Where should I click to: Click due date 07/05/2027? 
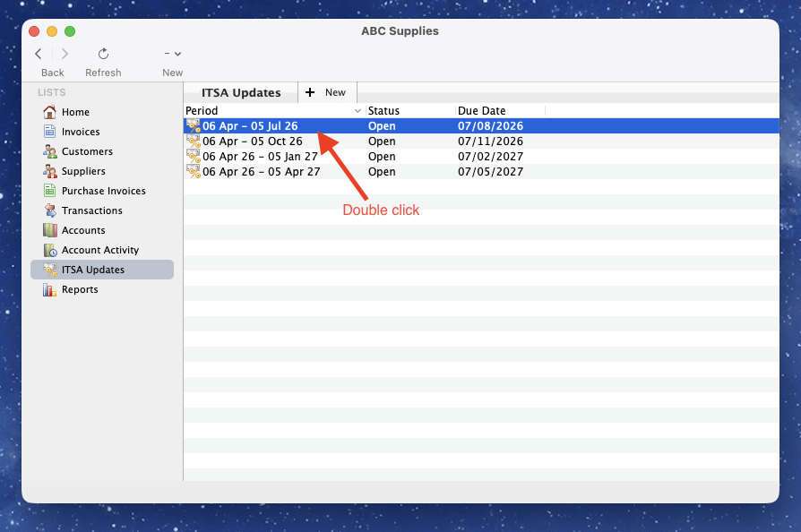coord(490,172)
